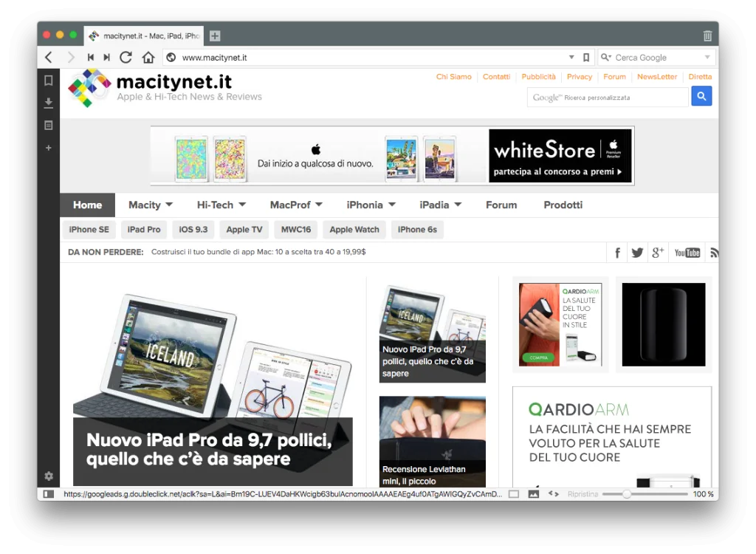This screenshot has height=554, width=756.
Task: Open the Privacy link
Action: [580, 76]
